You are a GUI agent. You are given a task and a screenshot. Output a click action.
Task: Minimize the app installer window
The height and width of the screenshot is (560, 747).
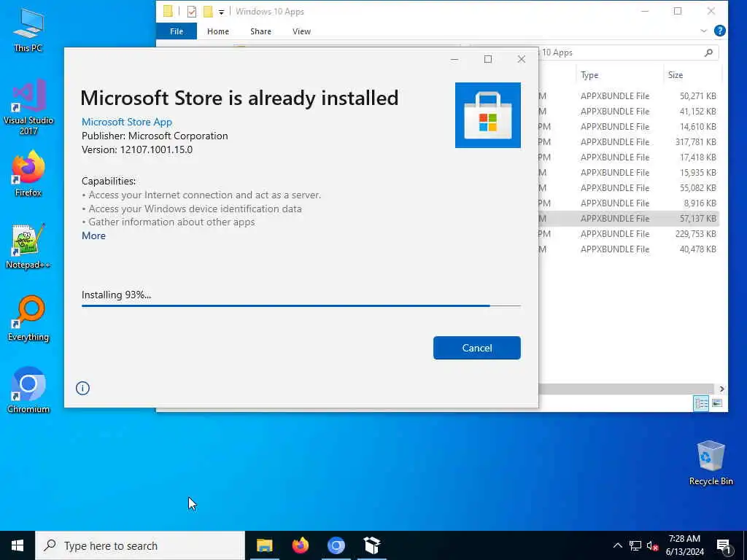point(454,59)
